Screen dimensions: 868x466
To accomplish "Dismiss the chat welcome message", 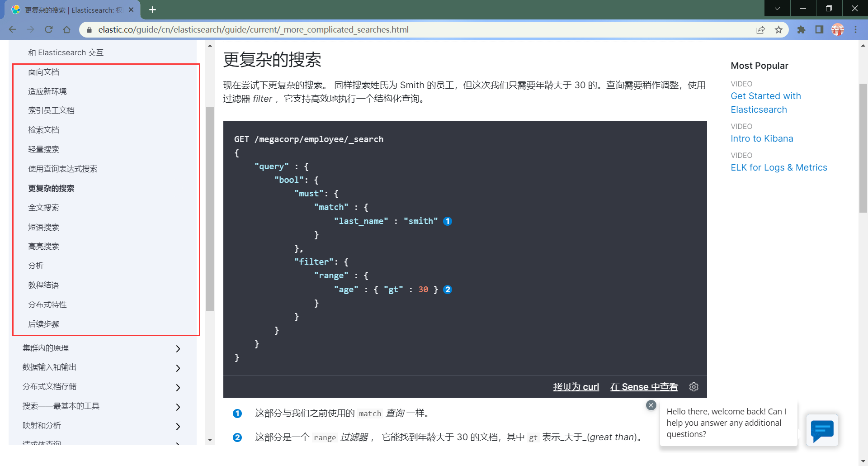I will point(651,405).
